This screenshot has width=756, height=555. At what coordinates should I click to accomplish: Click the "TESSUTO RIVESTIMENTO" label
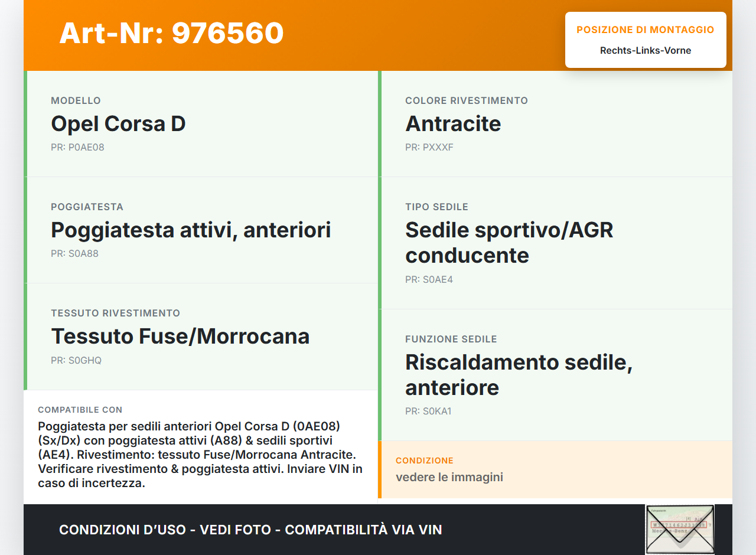[x=115, y=313]
